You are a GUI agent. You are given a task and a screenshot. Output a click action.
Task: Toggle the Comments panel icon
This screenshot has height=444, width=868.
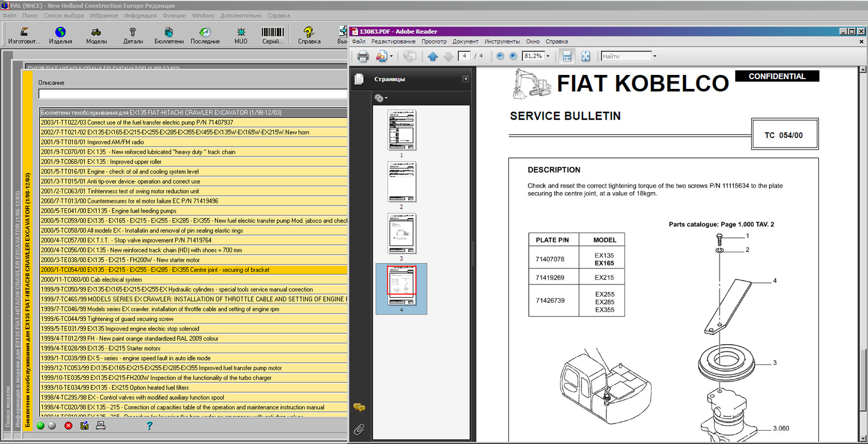point(359,408)
